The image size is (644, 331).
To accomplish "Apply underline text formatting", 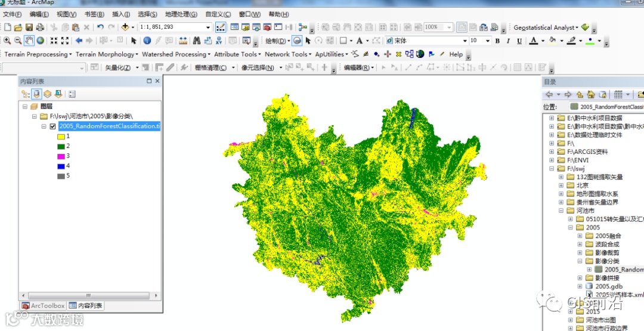I will point(519,41).
